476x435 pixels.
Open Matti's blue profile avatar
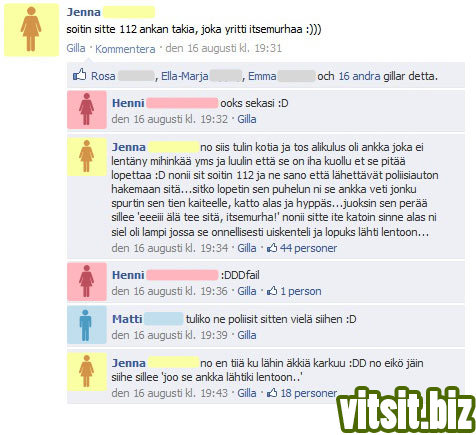[87, 325]
